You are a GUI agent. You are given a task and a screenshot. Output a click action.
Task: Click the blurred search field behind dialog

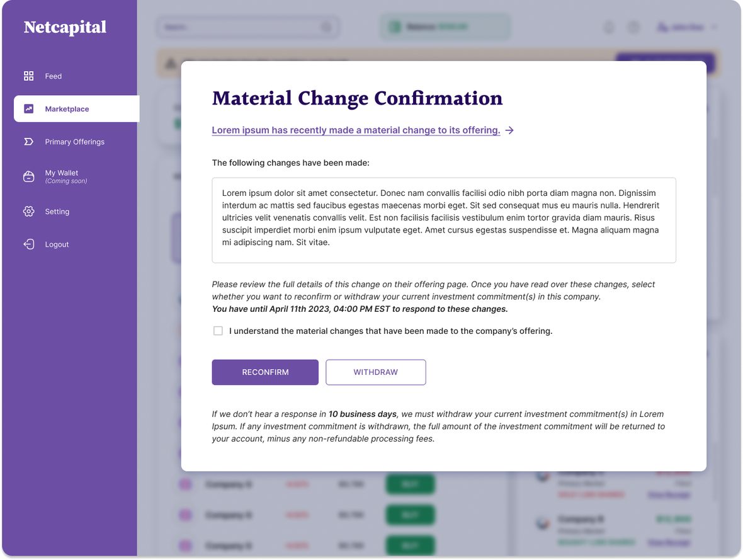point(248,27)
